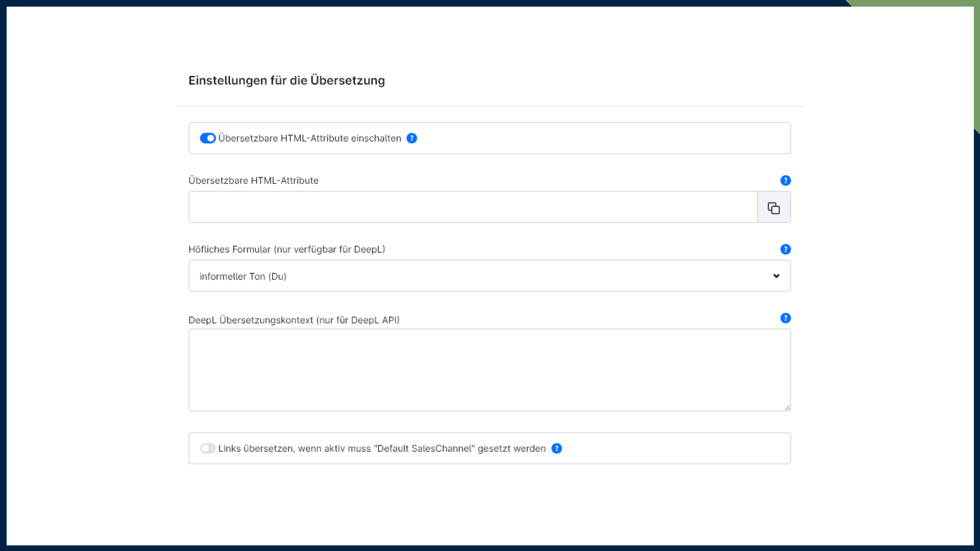The image size is (980, 551).
Task: Click the Übersetzbare HTML-Attribute einschalten label text
Action: point(309,138)
